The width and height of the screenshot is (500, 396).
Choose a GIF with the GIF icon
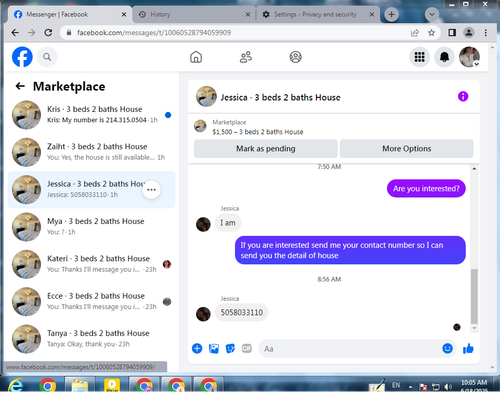[247, 349]
